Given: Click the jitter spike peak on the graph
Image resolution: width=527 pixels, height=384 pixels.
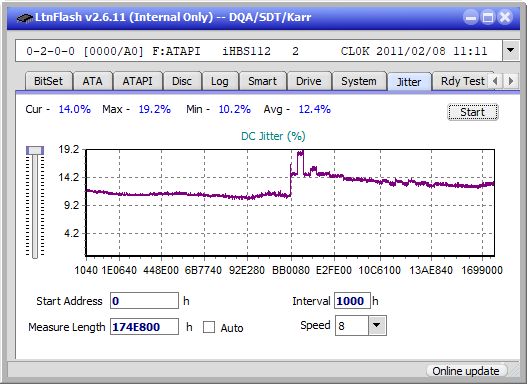Looking at the screenshot, I should (300, 153).
